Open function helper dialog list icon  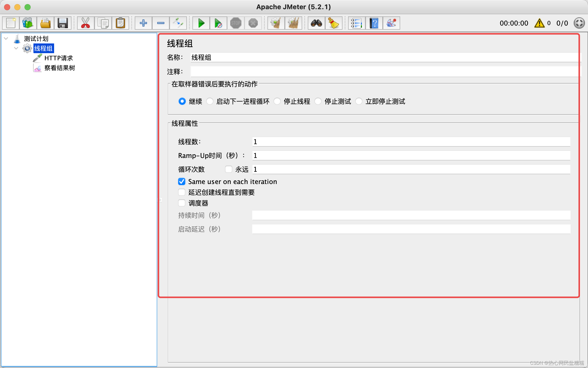(357, 23)
